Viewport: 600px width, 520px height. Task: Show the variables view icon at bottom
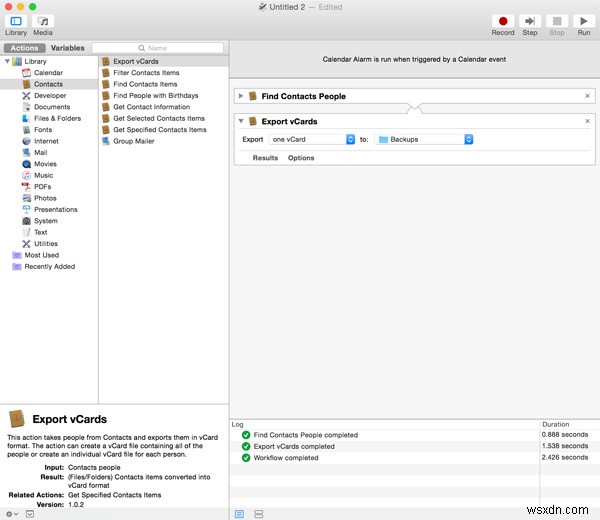point(259,514)
